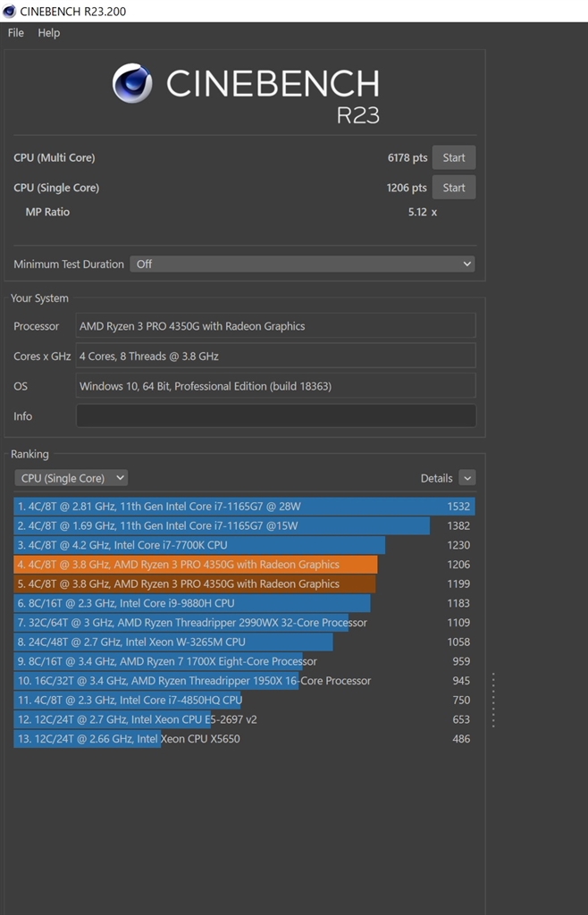The image size is (588, 915).
Task: Click the Info text field
Action: pos(275,416)
